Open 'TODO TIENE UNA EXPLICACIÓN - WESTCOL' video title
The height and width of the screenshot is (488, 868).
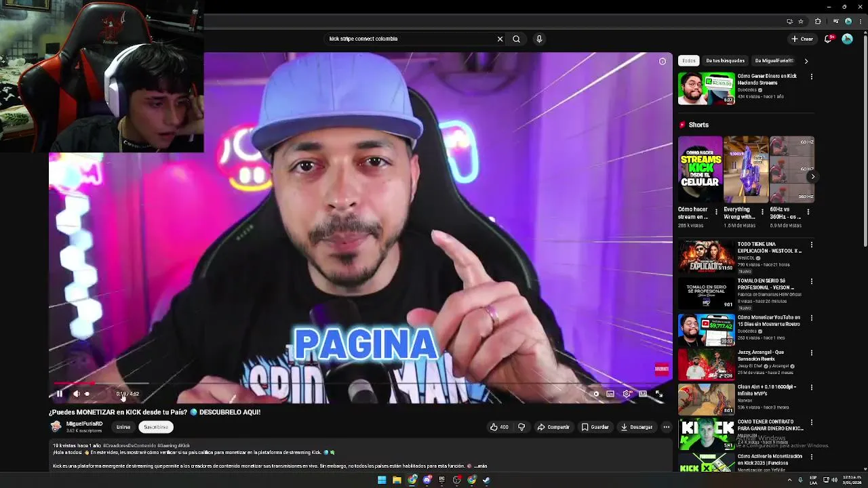pyautogui.click(x=770, y=247)
